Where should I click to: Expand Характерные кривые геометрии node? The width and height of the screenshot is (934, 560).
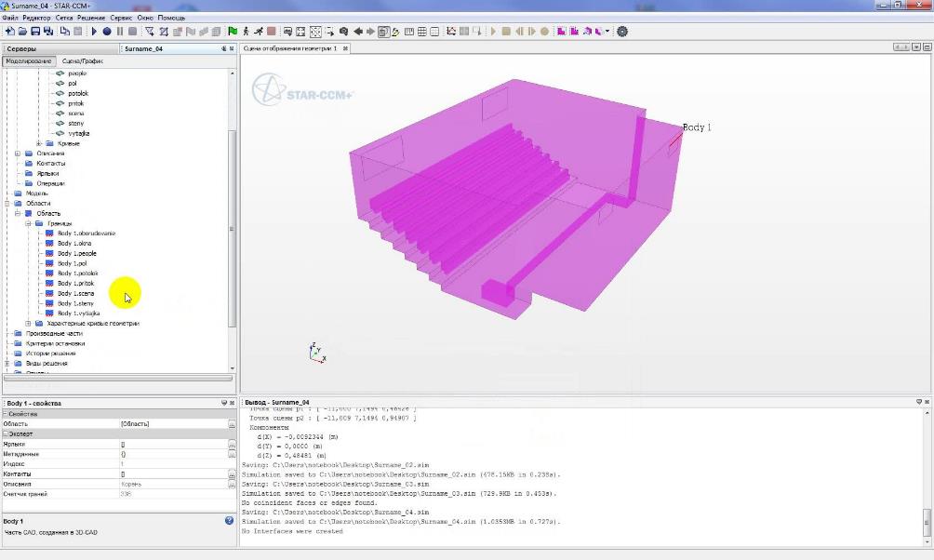pos(28,324)
